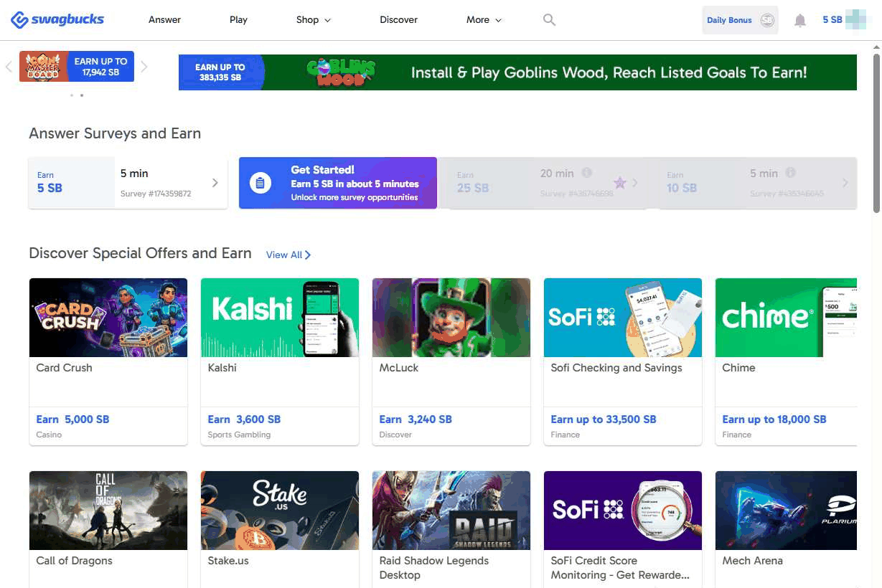Click Raid Shadow Legends Desktop title
882x588 pixels.
(434, 568)
